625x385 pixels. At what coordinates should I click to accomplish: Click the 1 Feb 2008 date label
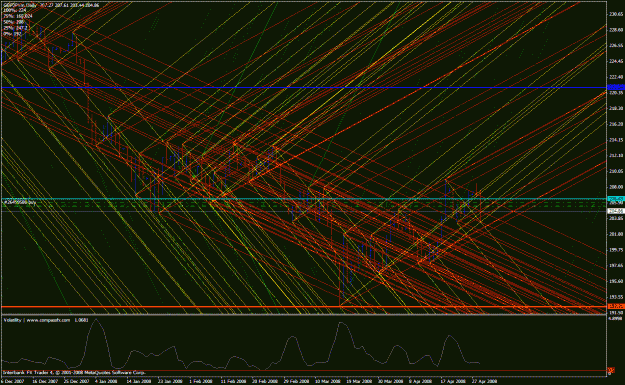point(201,381)
